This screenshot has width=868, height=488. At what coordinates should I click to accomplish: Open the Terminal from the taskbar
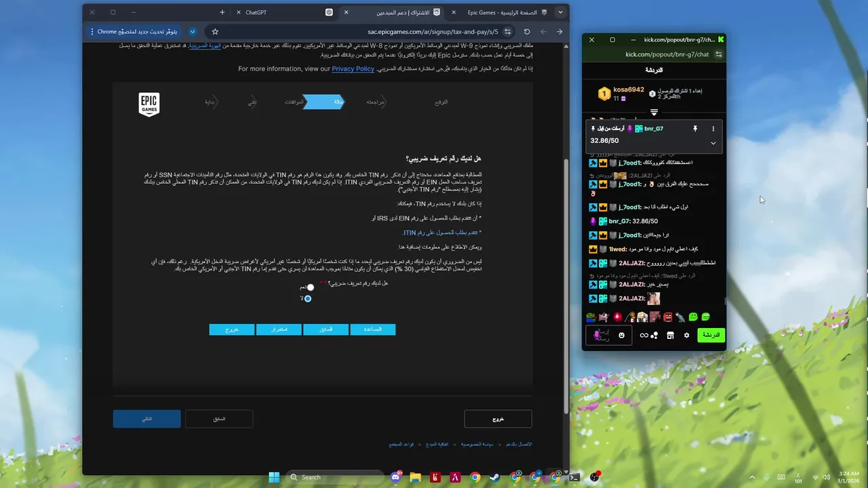pos(575,477)
